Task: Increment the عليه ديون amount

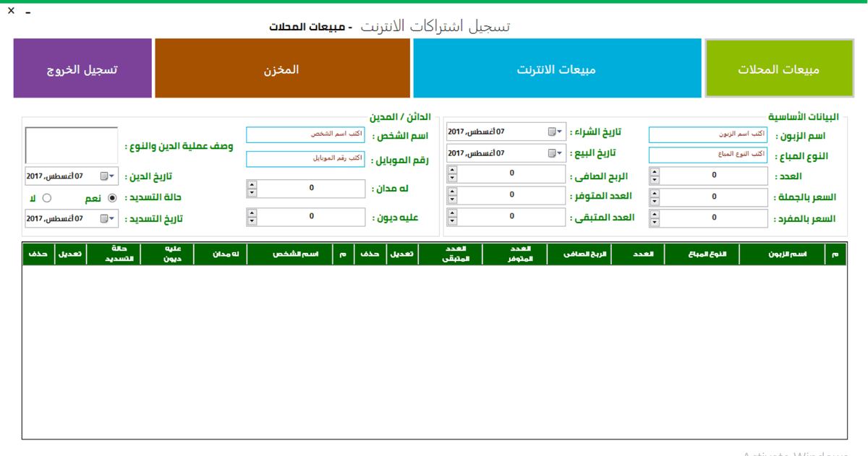Action: click(x=252, y=213)
